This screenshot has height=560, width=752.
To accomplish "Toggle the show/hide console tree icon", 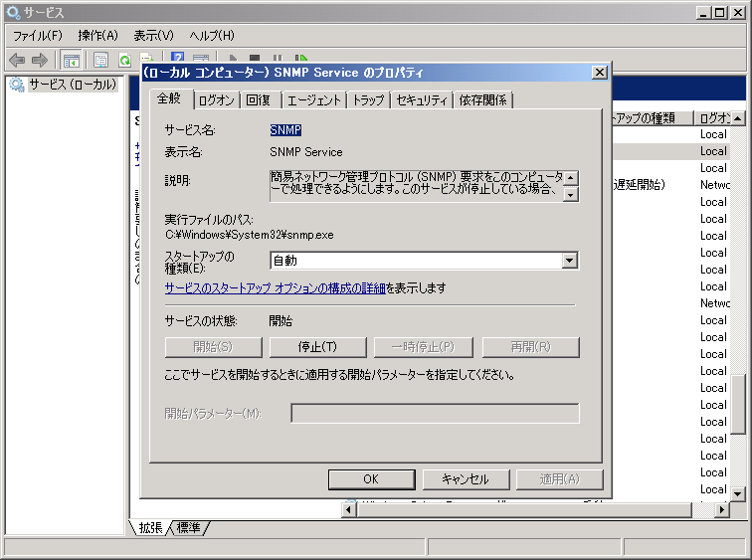I will pyautogui.click(x=72, y=61).
